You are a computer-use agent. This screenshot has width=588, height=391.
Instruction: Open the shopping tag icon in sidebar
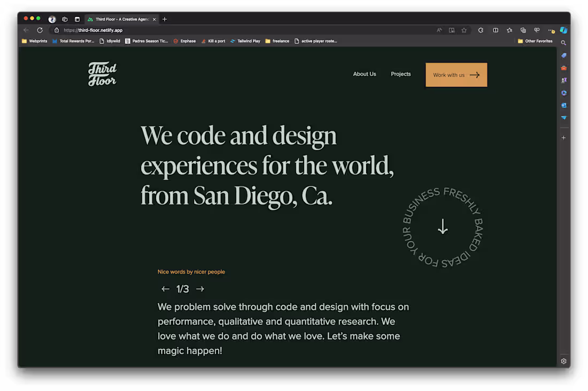click(564, 55)
